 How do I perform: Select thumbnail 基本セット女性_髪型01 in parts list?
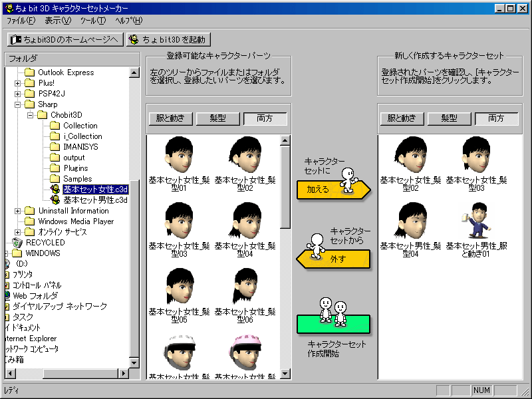[179, 164]
